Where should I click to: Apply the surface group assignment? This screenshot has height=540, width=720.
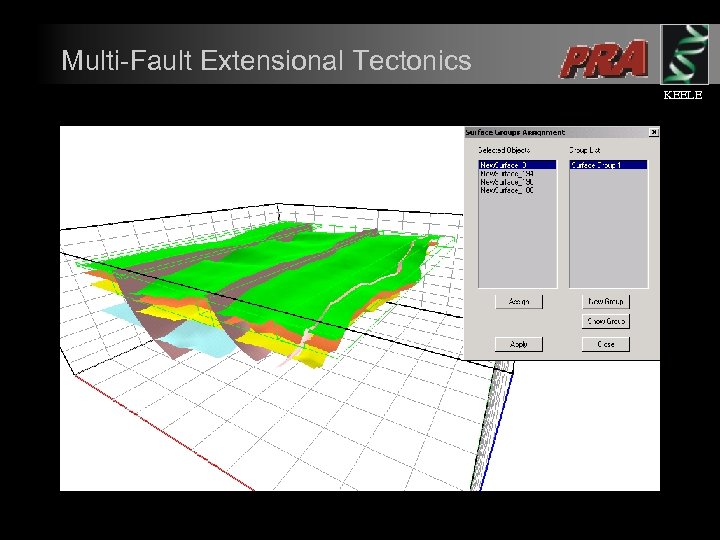pos(519,344)
